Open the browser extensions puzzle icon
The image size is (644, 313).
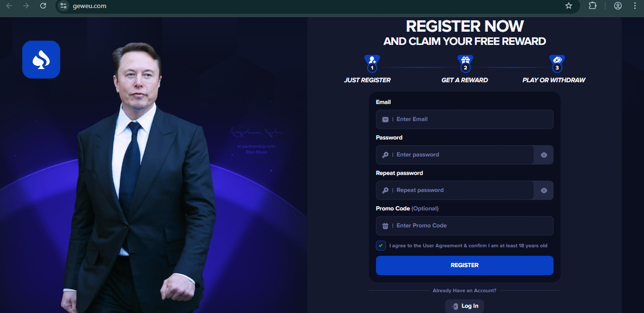pyautogui.click(x=592, y=6)
